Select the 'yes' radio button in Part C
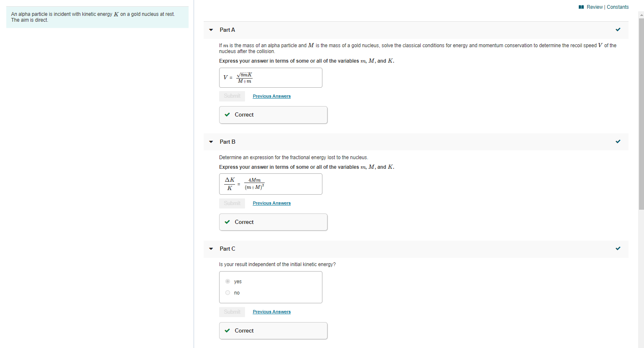 pos(227,281)
